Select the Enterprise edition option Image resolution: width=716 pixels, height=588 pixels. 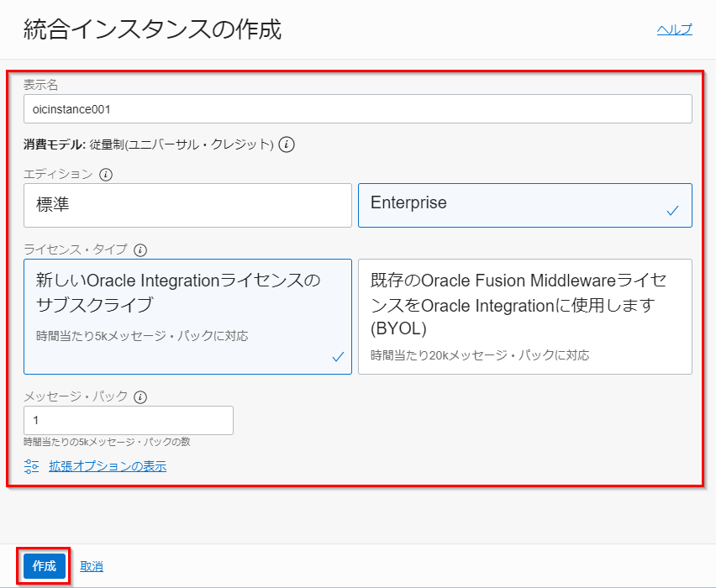click(524, 205)
